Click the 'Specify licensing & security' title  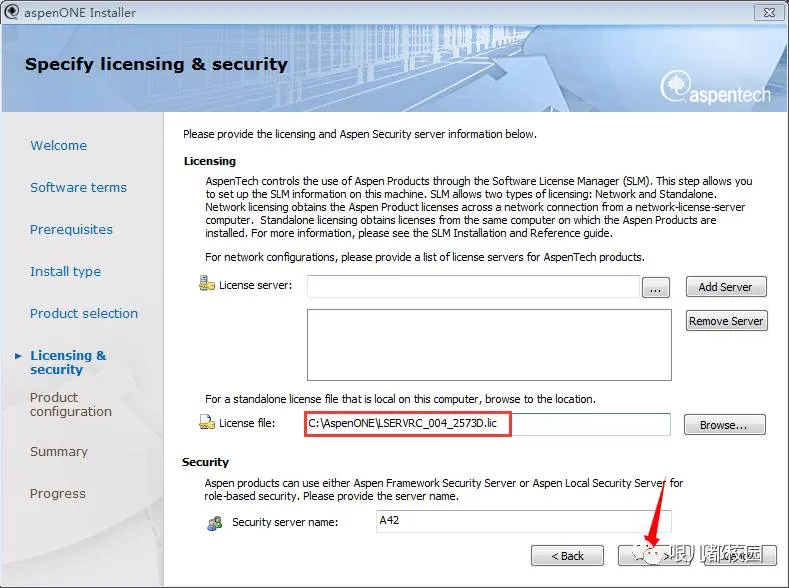tap(156, 64)
